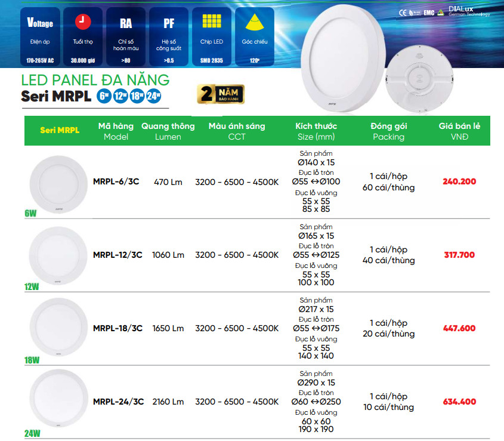Viewport: 504px width, 441px height.
Task: Click the 24W blue circle badge
Action: pos(154,96)
